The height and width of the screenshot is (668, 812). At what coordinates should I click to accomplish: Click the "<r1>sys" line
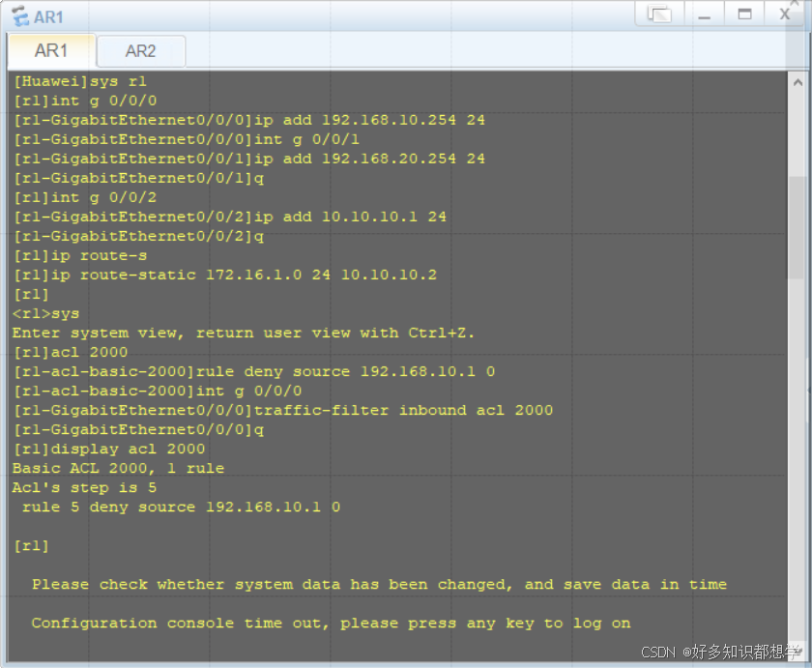click(x=46, y=313)
